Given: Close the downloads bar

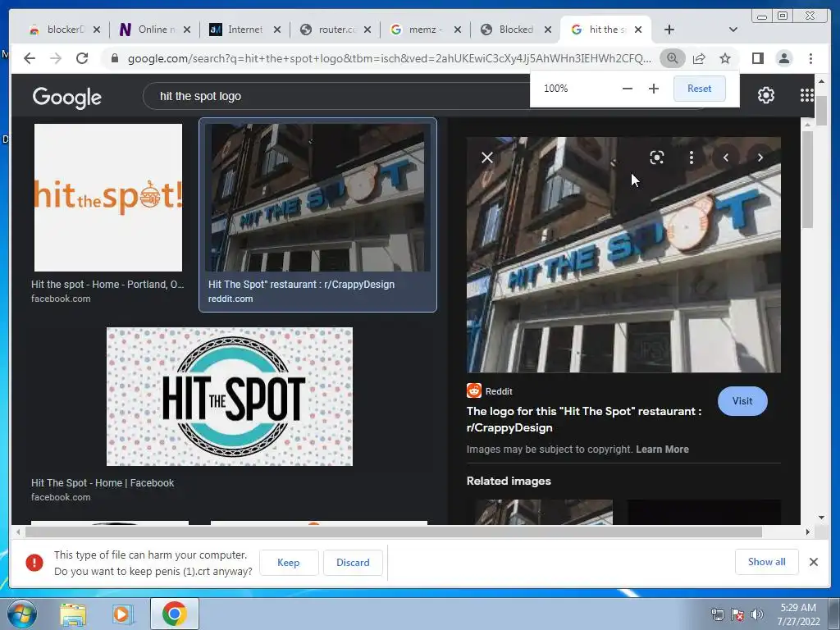Looking at the screenshot, I should pyautogui.click(x=813, y=562).
